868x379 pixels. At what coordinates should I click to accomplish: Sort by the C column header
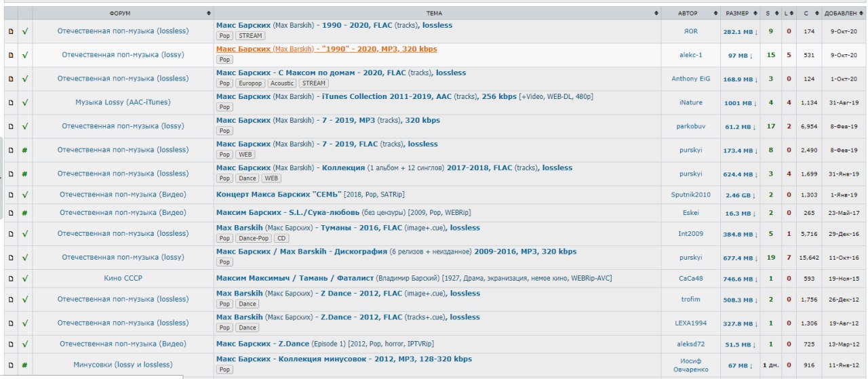tap(808, 13)
